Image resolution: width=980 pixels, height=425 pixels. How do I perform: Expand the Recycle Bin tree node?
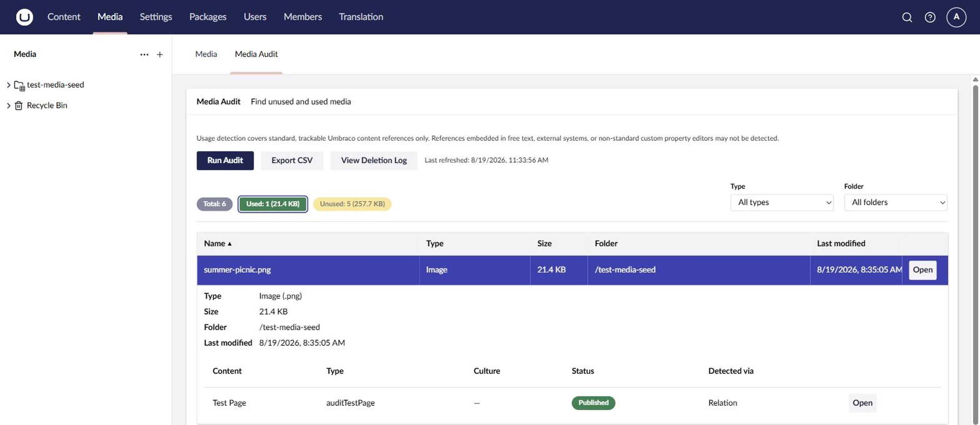[9, 105]
